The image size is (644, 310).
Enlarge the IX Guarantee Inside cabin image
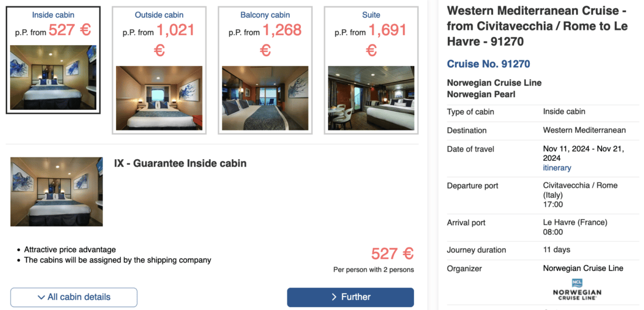pos(57,191)
